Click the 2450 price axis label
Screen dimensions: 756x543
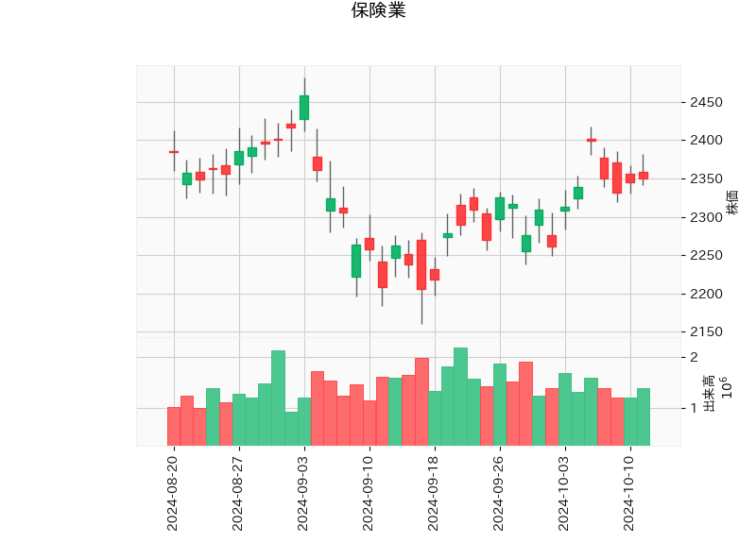coord(706,102)
